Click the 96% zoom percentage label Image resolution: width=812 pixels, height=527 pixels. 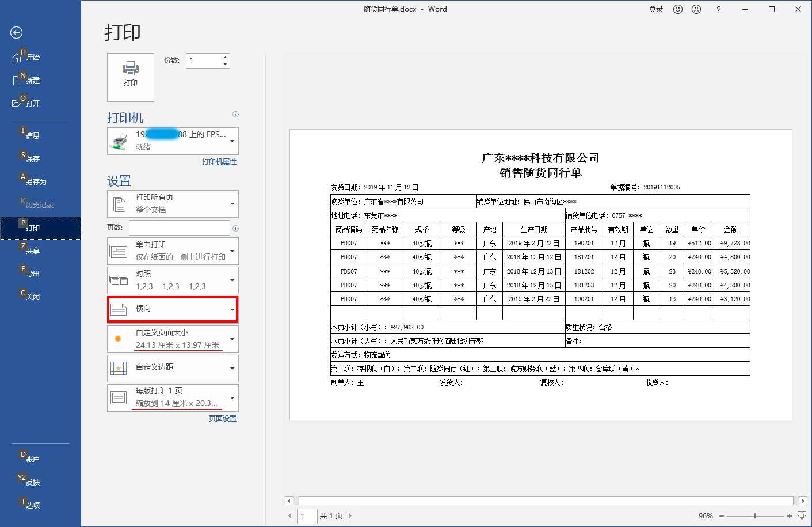click(706, 516)
